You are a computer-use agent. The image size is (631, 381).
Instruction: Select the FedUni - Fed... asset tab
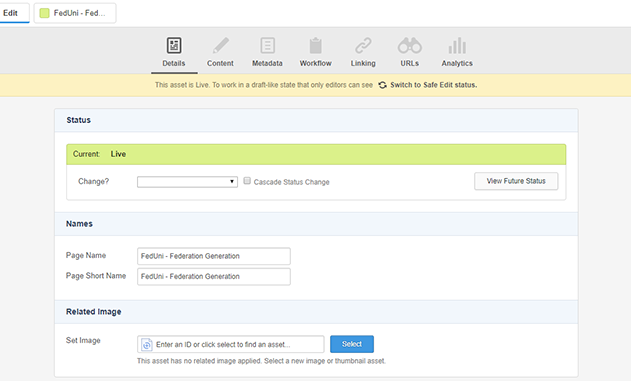[x=75, y=13]
